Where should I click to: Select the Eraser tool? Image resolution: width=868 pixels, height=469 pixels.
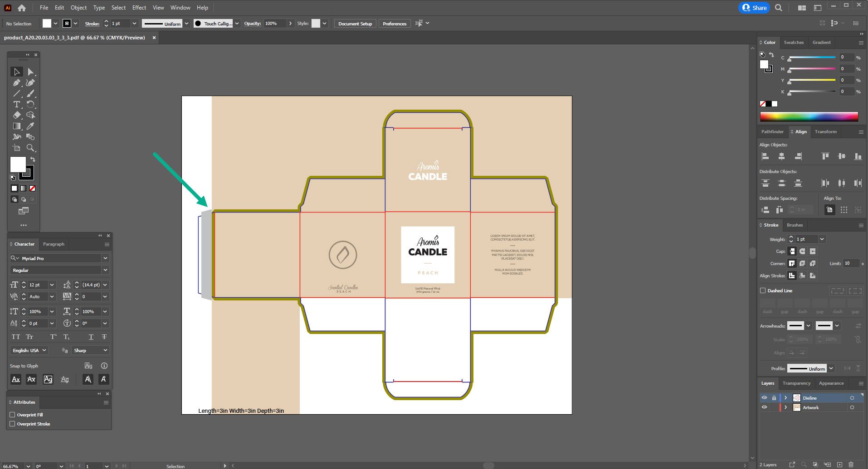tap(17, 115)
